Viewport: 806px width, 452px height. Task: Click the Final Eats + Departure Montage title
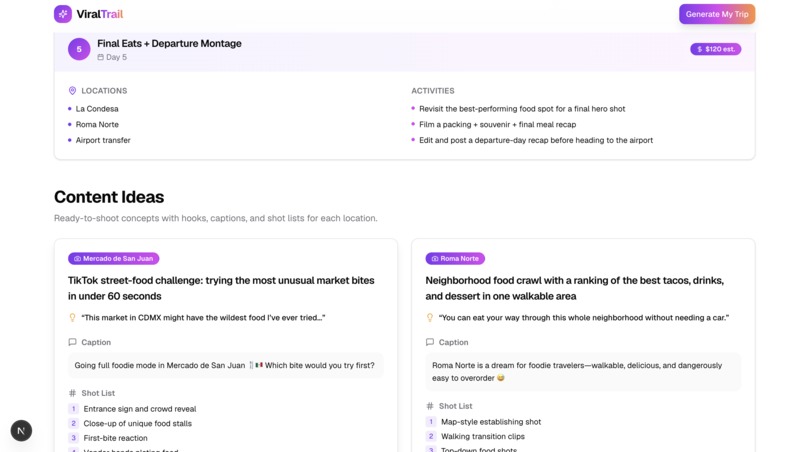click(x=169, y=44)
